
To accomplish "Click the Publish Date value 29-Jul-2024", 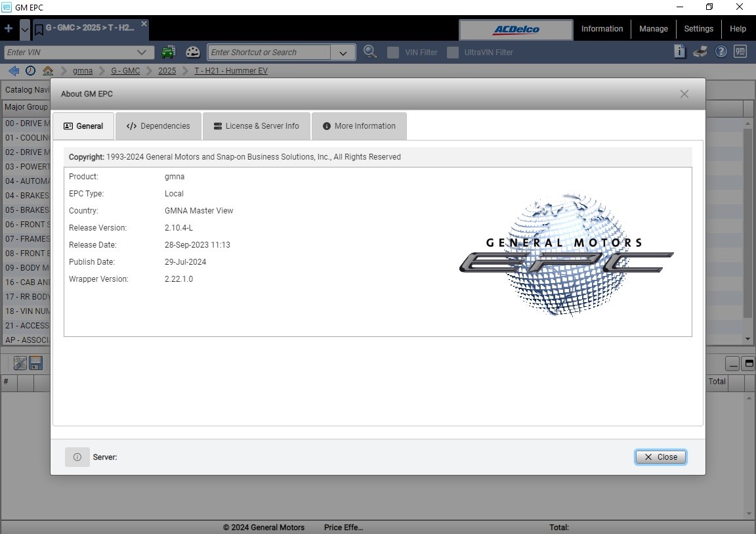I will coord(185,262).
